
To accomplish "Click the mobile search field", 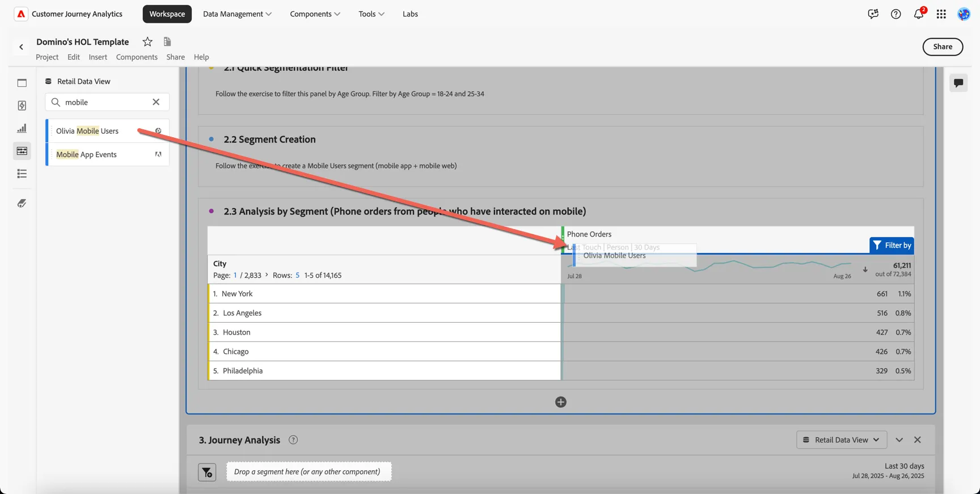I will click(107, 102).
